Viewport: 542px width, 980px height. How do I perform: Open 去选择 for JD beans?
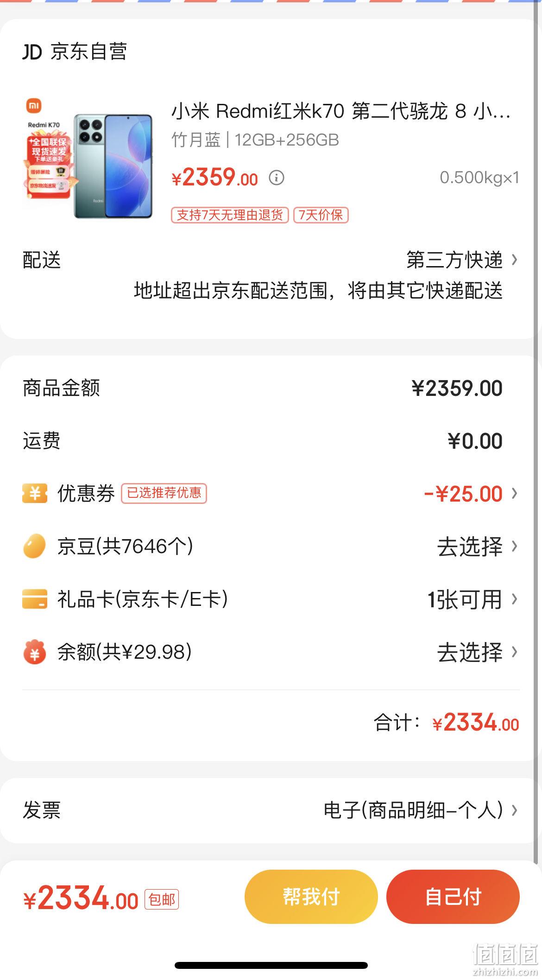[470, 547]
